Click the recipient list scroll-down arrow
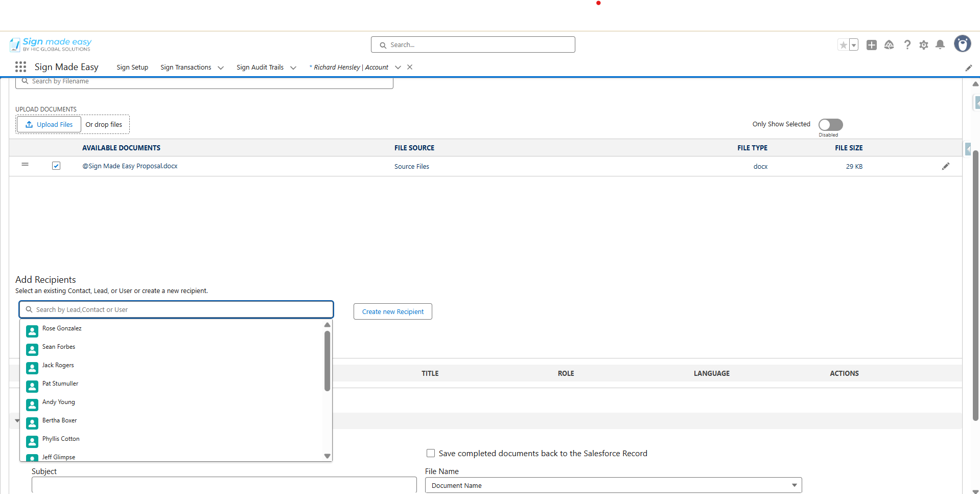Viewport: 980px width, 494px height. click(327, 456)
